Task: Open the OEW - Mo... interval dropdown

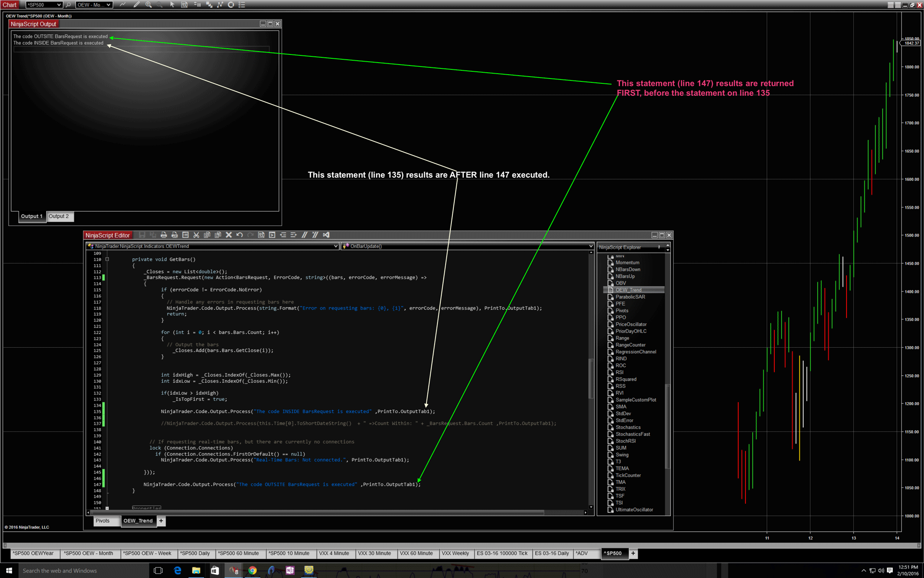Action: pos(108,5)
